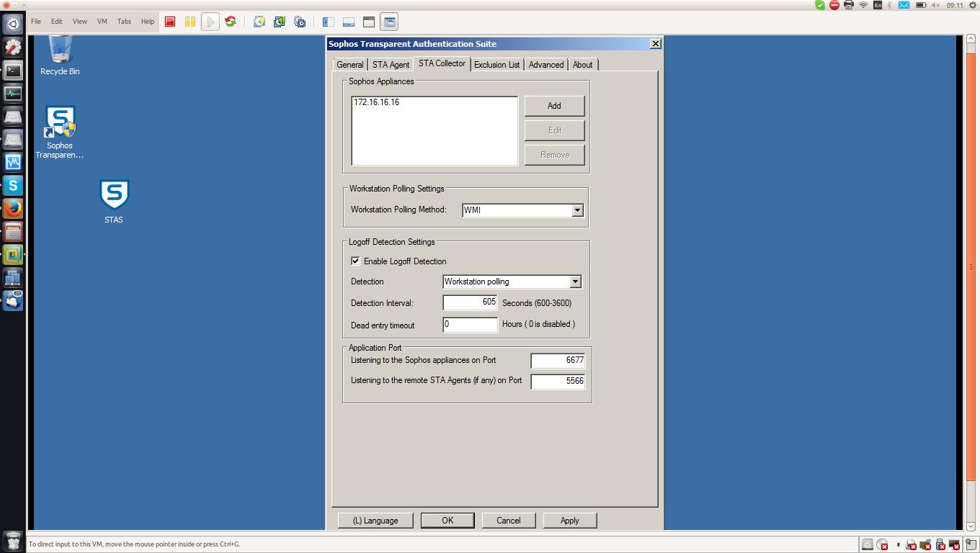The height and width of the screenshot is (553, 980).
Task: Select the 172.16.16.16 appliance entry
Action: click(377, 102)
